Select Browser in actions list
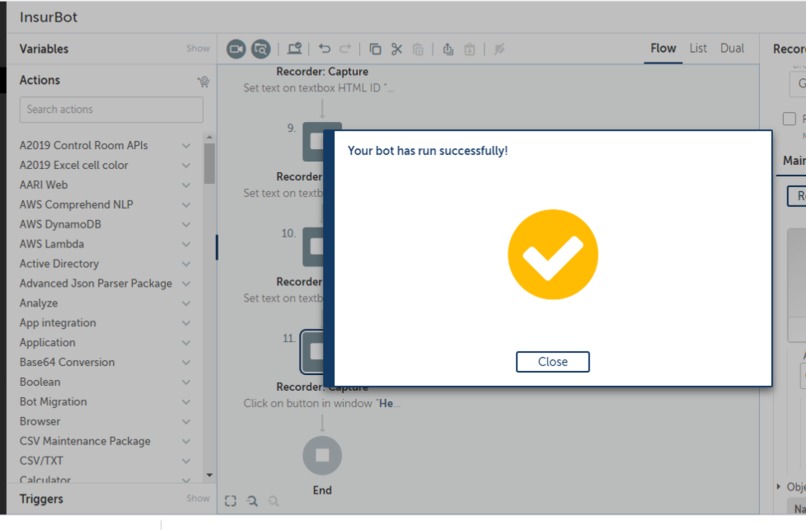806x530 pixels. tap(40, 422)
